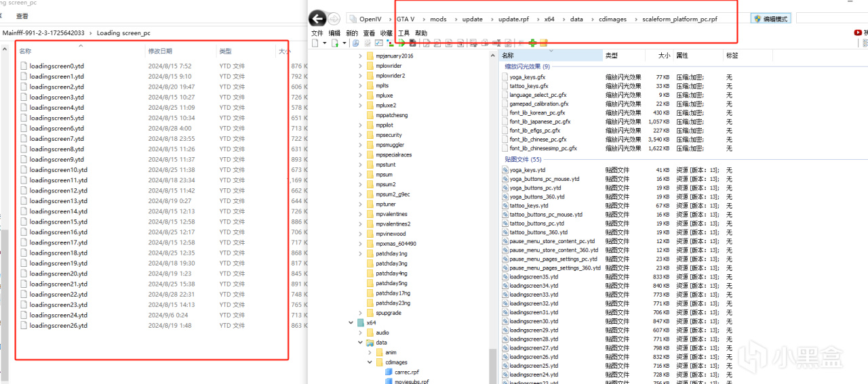Expand the mptuner tree folder
Viewport: 868px width, 384px height.
(x=360, y=204)
